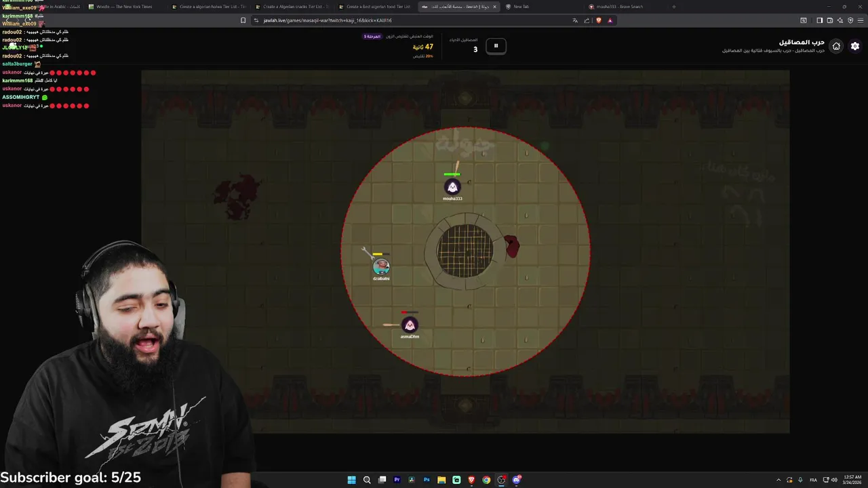Bookmark this page icon in address bar
Viewport: 868px width, 488px height.
[243, 20]
